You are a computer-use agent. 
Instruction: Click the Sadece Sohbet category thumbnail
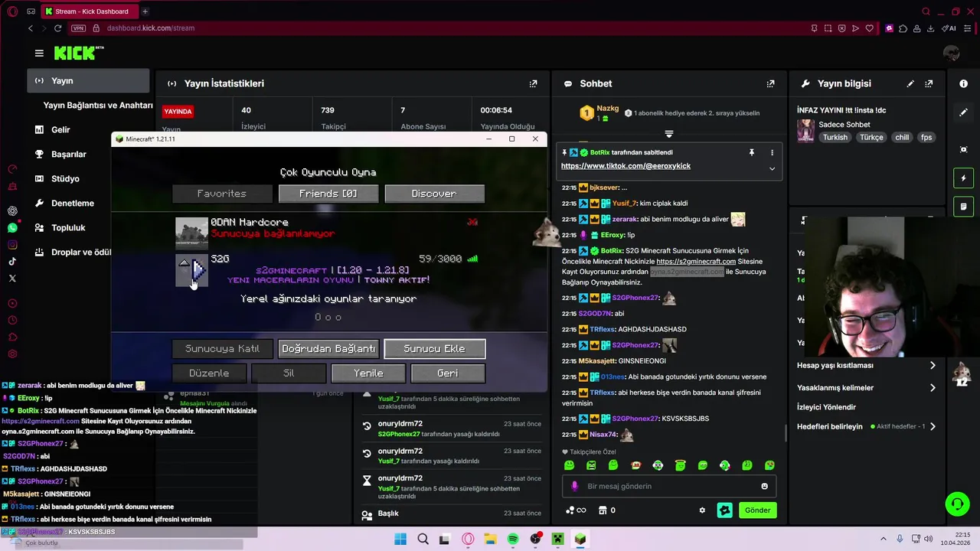[x=805, y=131]
